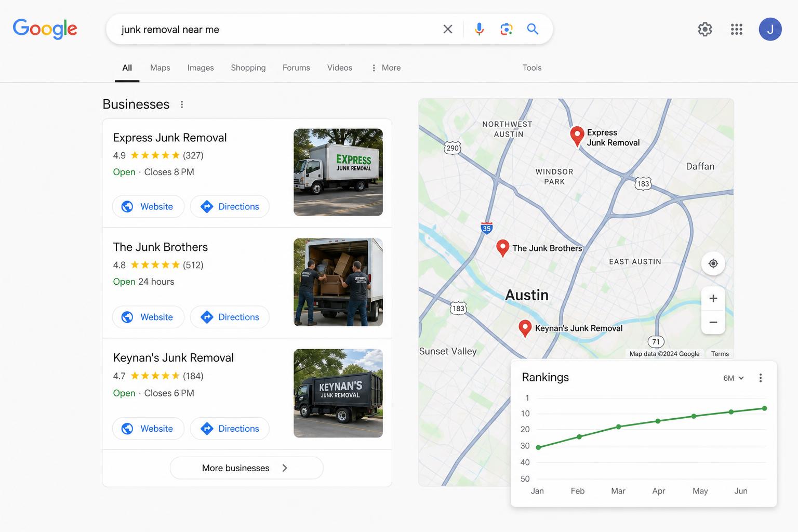
Task: Expand the More search categories menu
Action: tap(386, 68)
